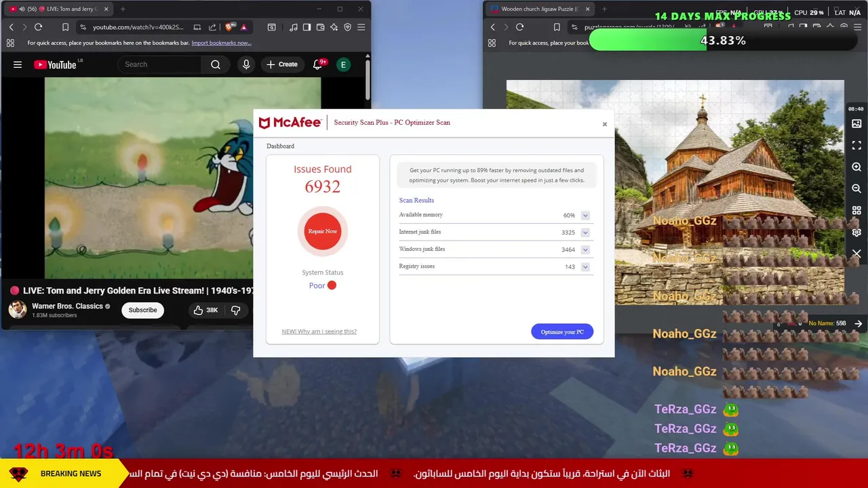
Task: Click the Issues Found count 6932
Action: [x=323, y=187]
